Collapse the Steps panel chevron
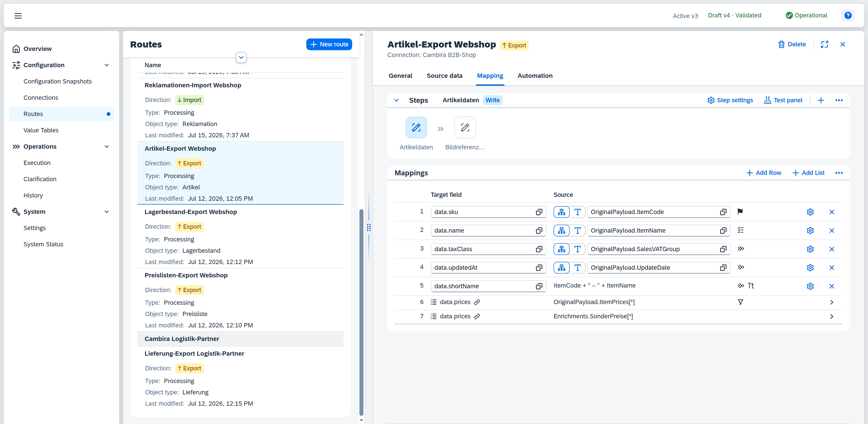Viewport: 868px width, 424px height. click(396, 100)
